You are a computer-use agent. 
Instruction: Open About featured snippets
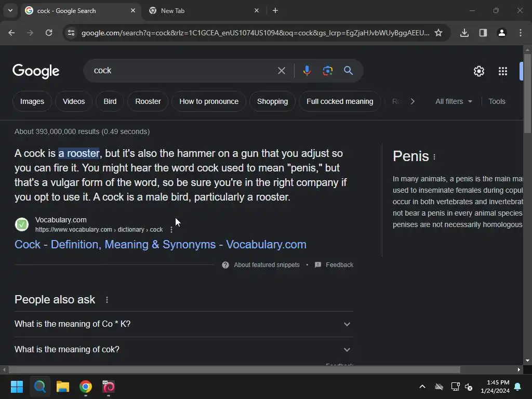(x=261, y=265)
